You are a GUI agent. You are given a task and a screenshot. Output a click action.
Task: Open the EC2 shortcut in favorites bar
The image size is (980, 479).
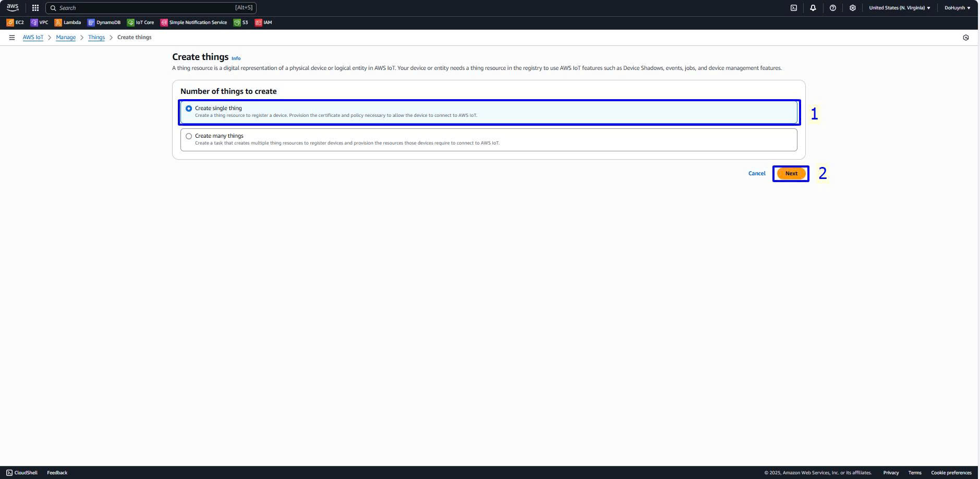click(15, 22)
